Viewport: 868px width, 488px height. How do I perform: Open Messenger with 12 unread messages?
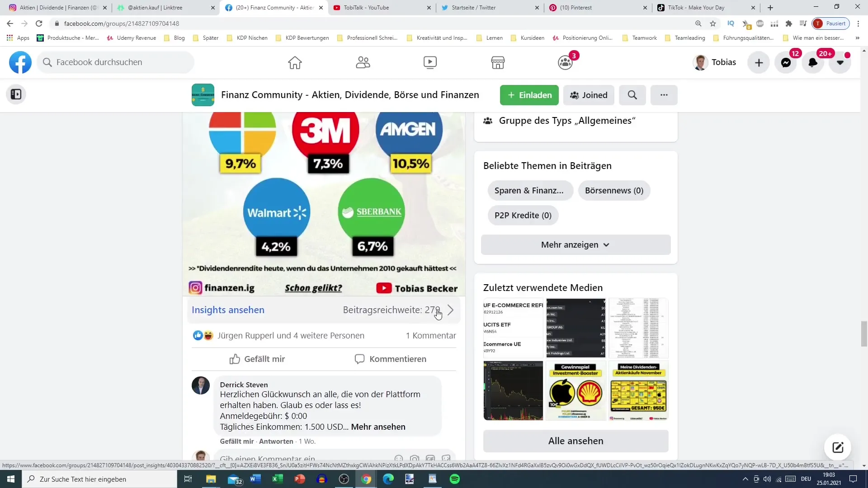(786, 62)
